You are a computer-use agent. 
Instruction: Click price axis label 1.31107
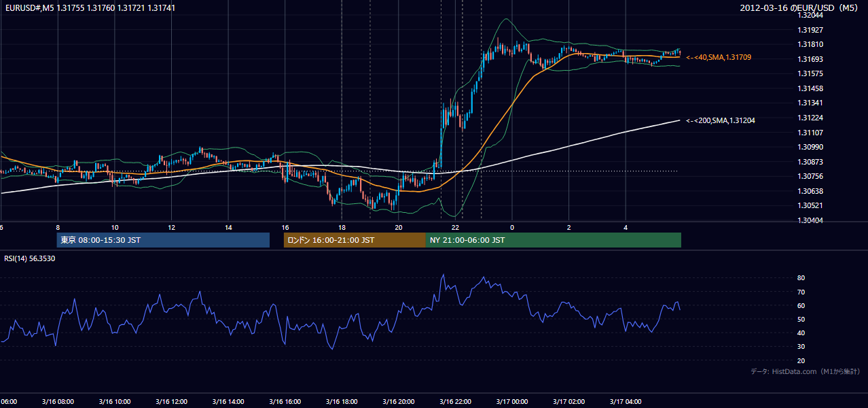810,133
